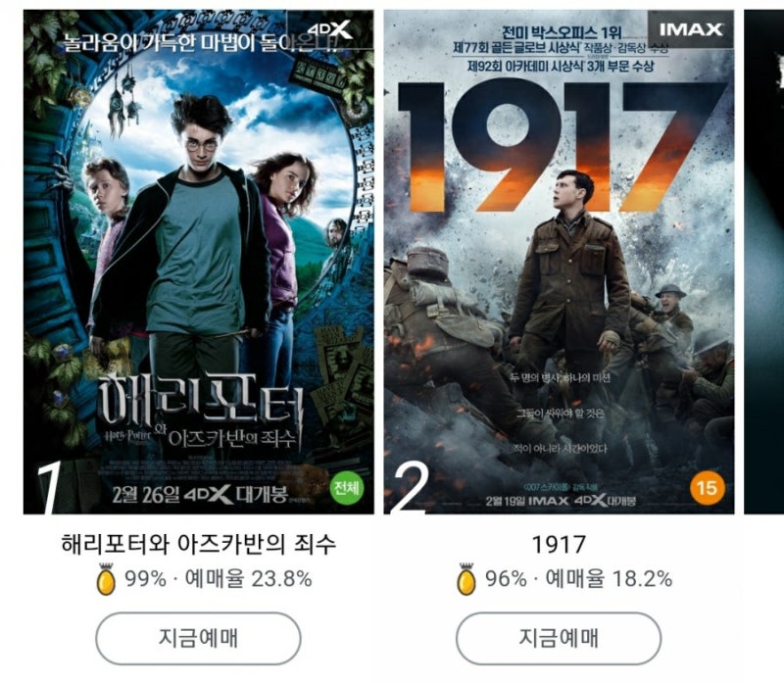Viewport: 784px width, 683px height.
Task: Click the golden egg icon beside 99%
Action: point(106,579)
